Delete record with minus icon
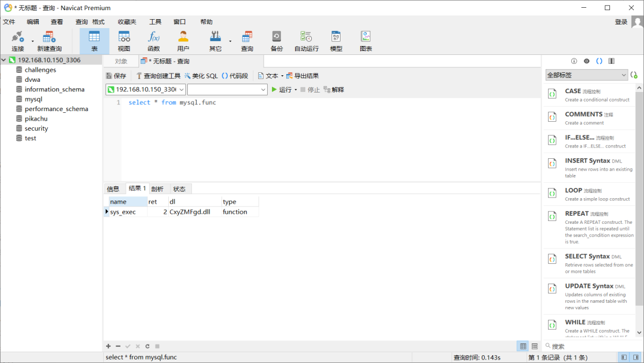The height and width of the screenshot is (363, 644). click(x=118, y=346)
